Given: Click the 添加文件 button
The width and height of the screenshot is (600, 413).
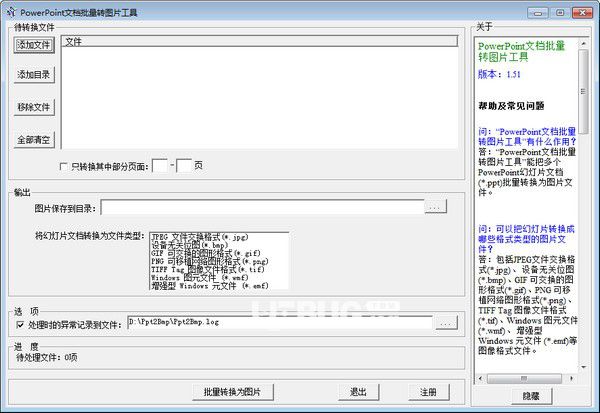Looking at the screenshot, I should point(34,45).
